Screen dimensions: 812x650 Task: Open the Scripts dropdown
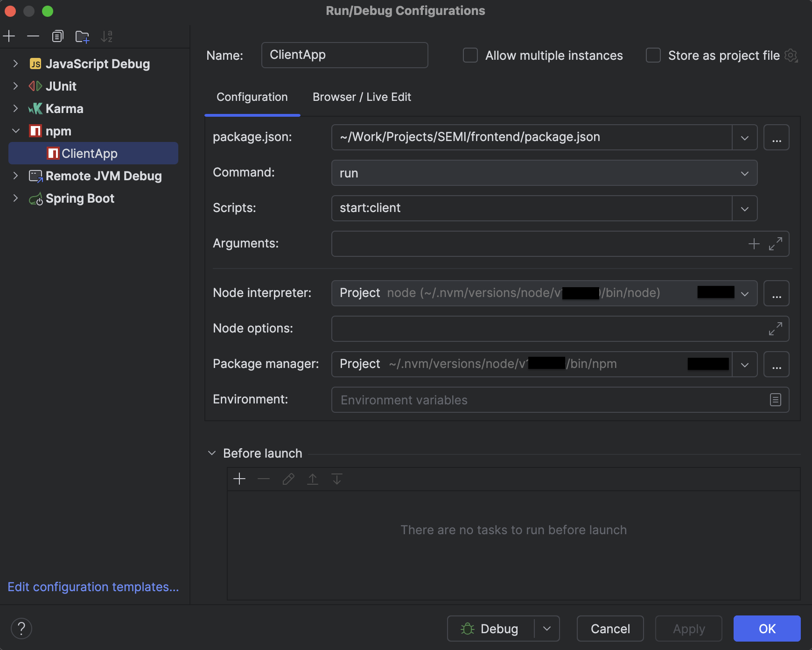click(744, 208)
